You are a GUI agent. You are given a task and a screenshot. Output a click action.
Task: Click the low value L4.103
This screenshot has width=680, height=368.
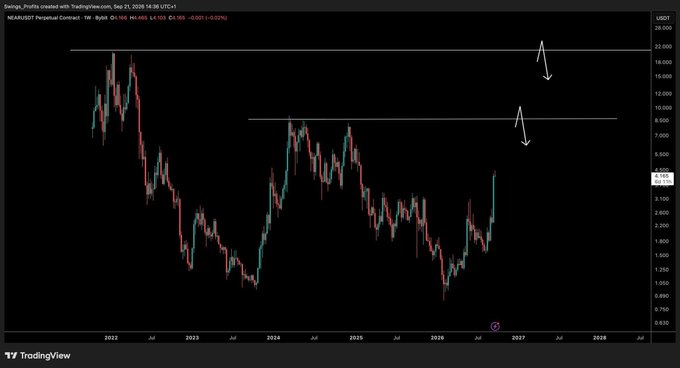(x=157, y=18)
